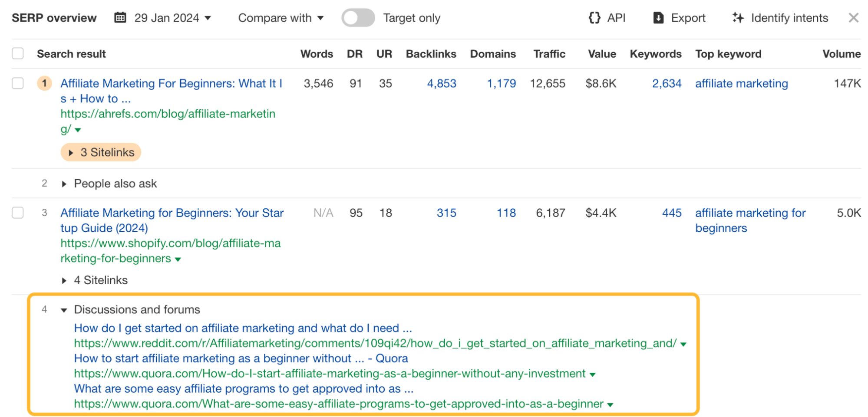Click the Top keyword column header
868x417 pixels.
[x=728, y=53]
